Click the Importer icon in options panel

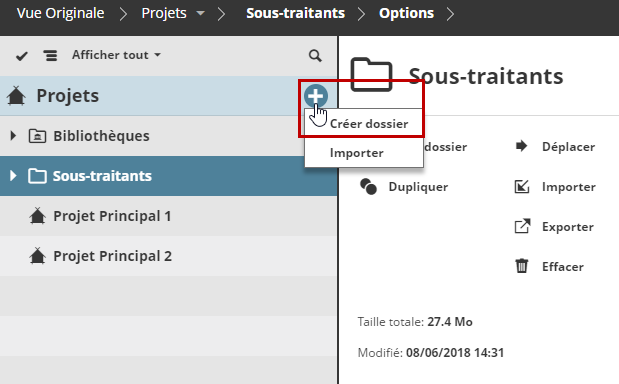pyautogui.click(x=522, y=187)
